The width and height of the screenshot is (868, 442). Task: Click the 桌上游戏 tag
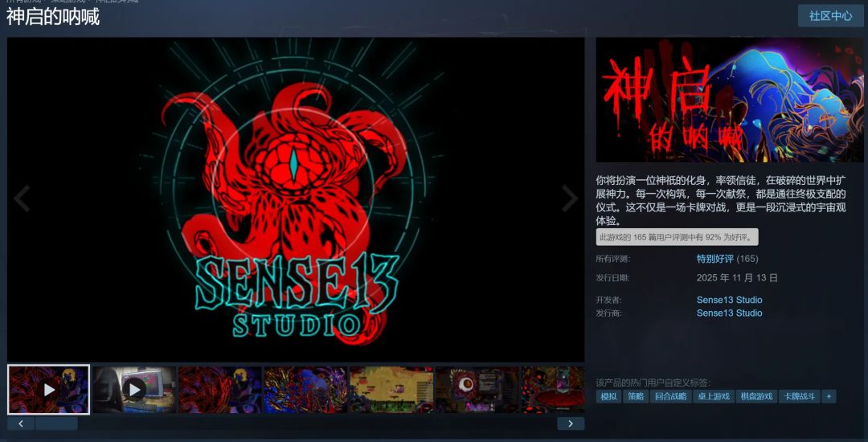coord(714,396)
